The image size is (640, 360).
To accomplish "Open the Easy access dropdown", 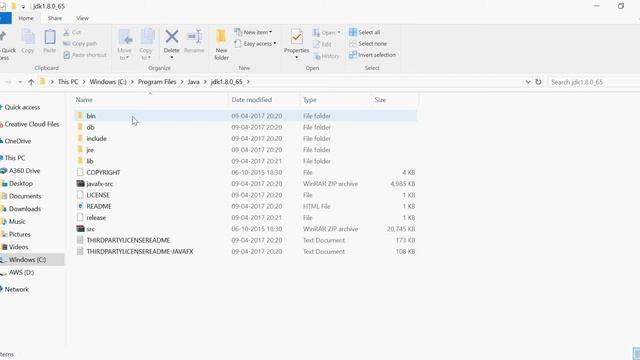I will pos(256,43).
